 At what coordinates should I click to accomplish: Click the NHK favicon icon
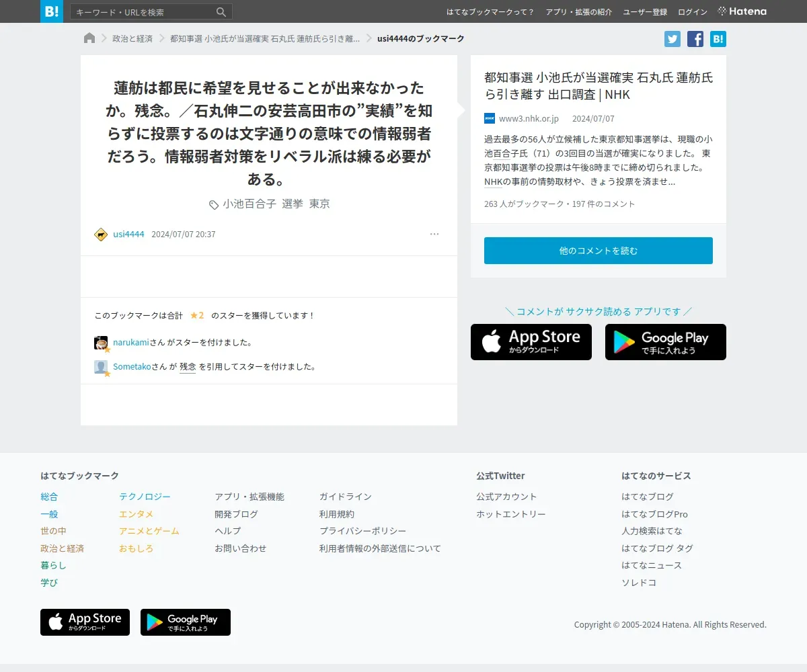(490, 119)
